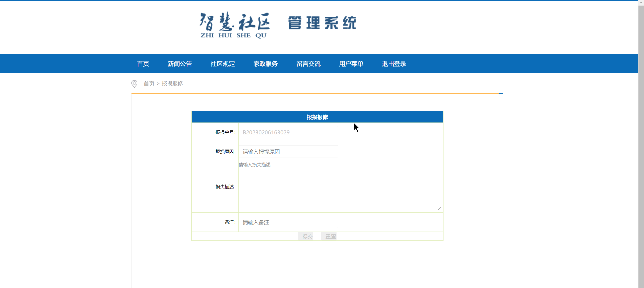Focus the 损失描述 textarea
The width and height of the screenshot is (644, 288).
pyautogui.click(x=340, y=186)
